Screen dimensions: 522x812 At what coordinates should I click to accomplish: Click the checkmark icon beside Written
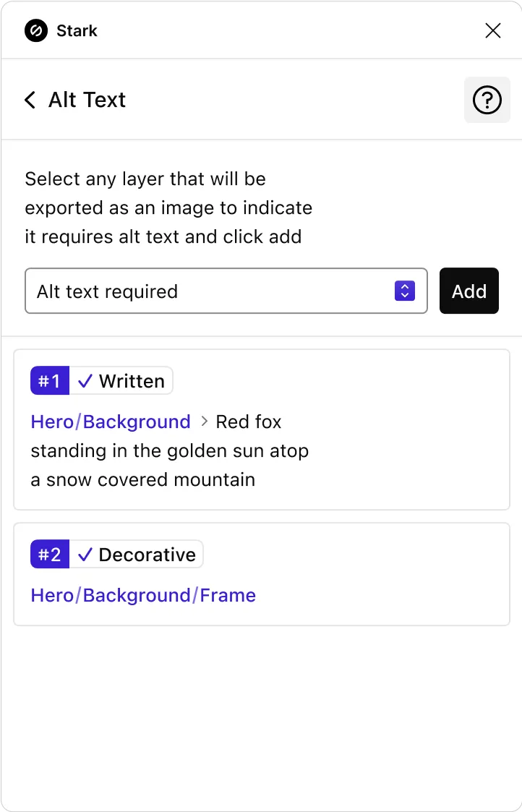coord(85,381)
